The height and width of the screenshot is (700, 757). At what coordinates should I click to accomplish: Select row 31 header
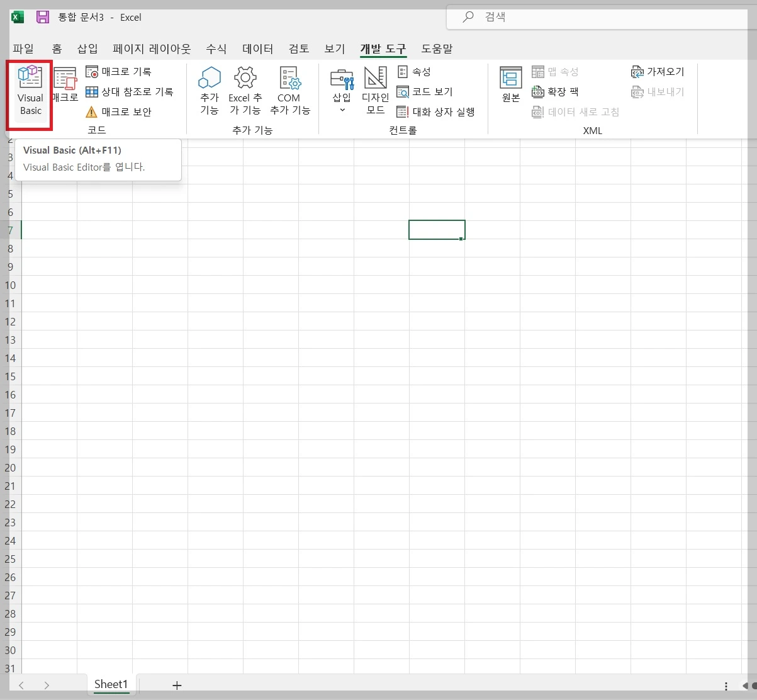coord(11,669)
